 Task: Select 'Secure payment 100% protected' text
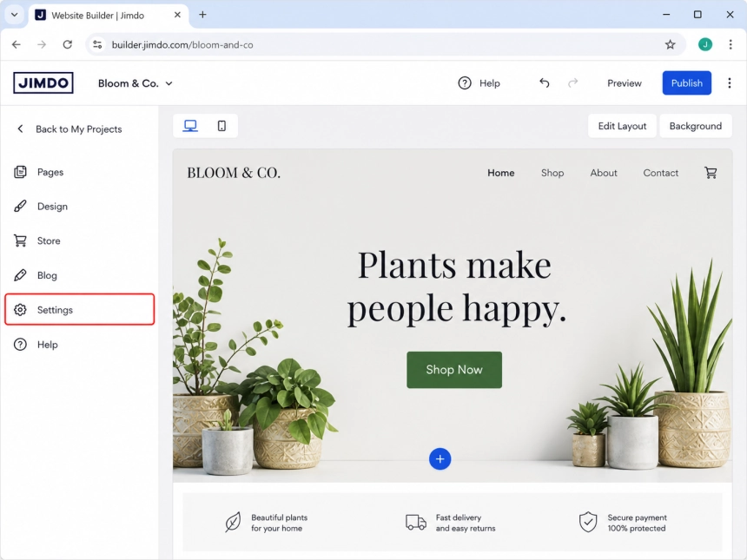coord(637,523)
